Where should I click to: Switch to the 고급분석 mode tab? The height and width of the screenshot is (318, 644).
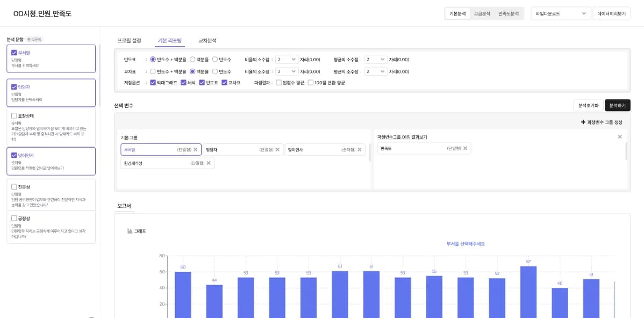point(482,13)
